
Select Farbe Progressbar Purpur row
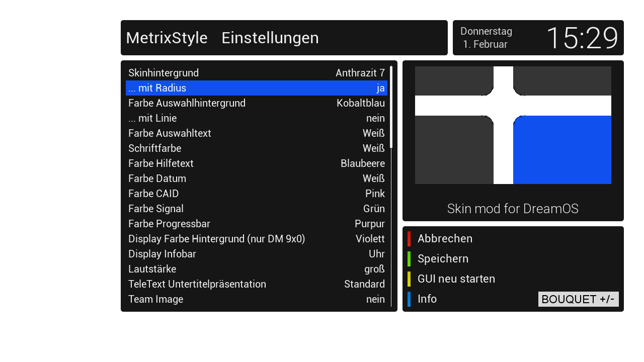[257, 224]
